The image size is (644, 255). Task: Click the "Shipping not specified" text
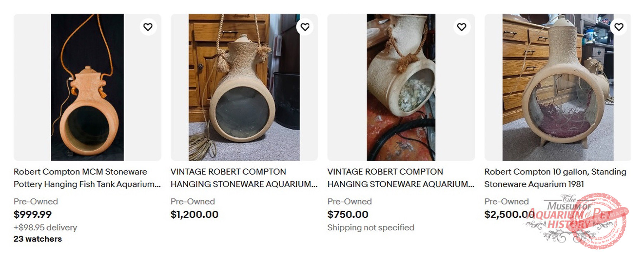tap(371, 227)
